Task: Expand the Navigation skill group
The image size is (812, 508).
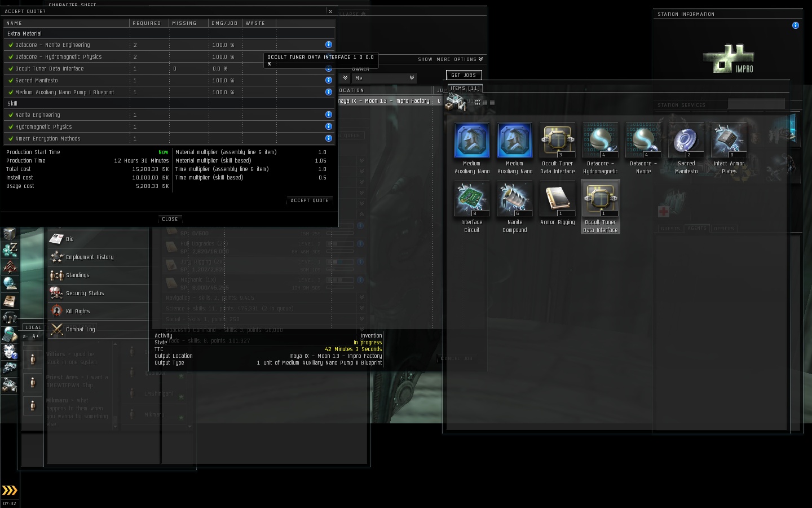Action: (x=361, y=297)
